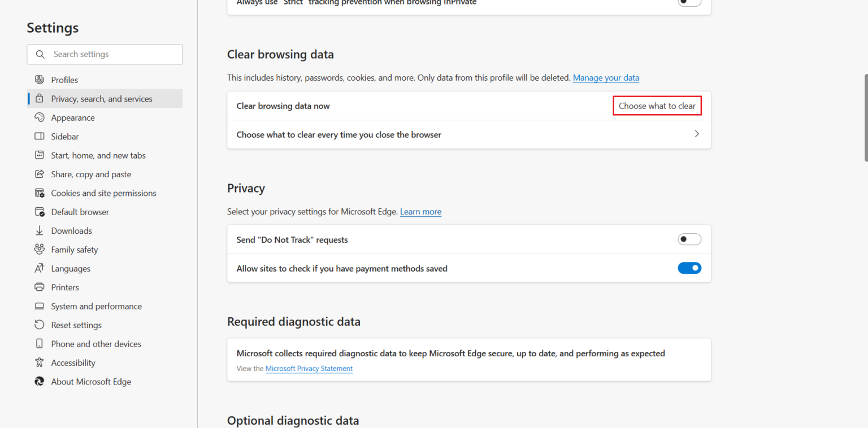Click the Accessibility icon
This screenshot has width=868, height=428.
click(x=39, y=363)
